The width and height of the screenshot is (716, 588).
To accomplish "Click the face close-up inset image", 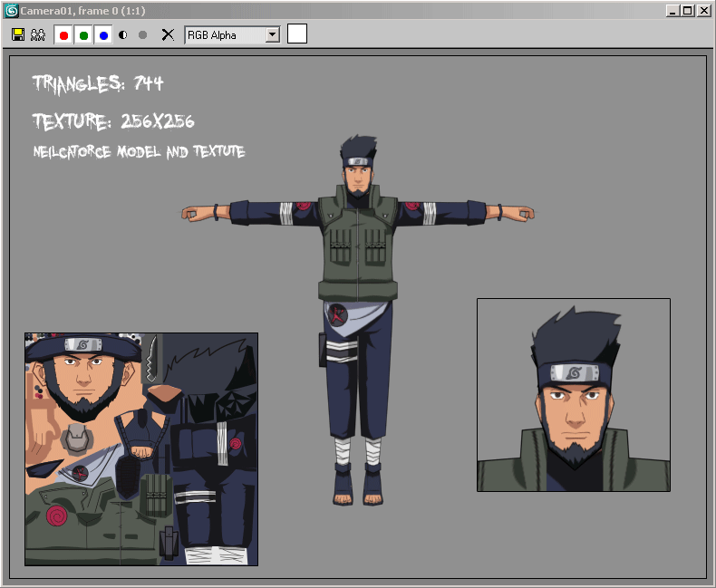I will (x=574, y=395).
